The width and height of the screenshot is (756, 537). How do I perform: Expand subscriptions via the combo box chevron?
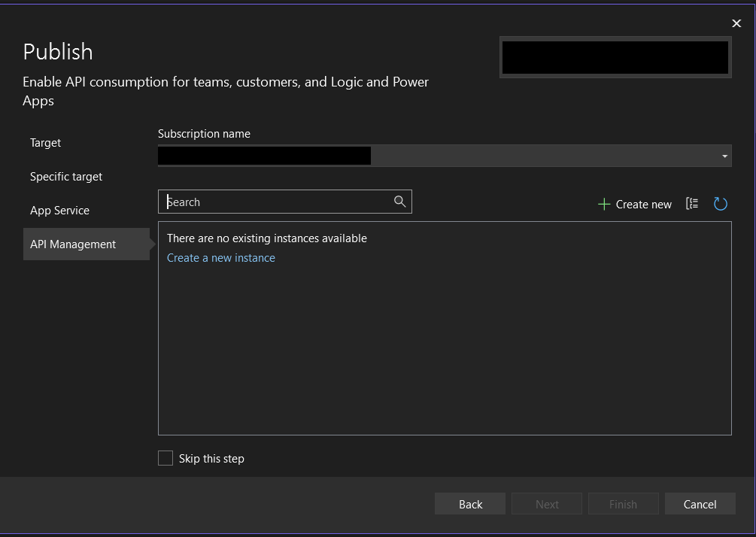724,156
